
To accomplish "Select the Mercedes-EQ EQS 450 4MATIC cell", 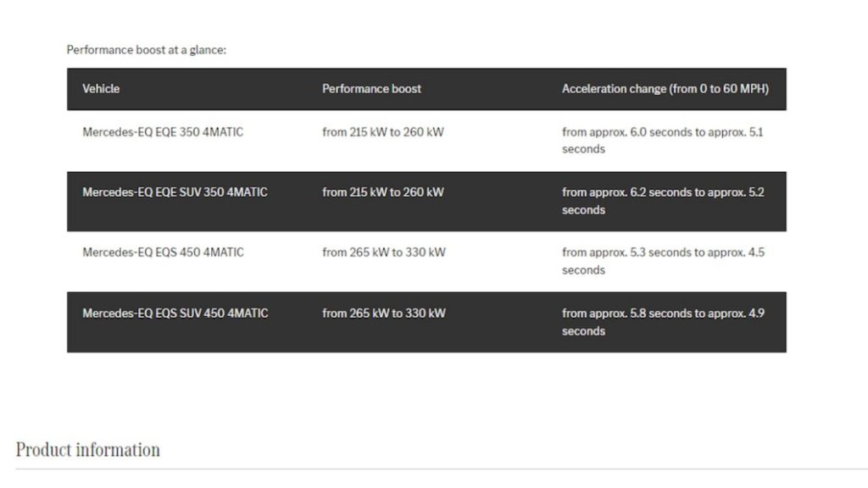I will tap(163, 252).
